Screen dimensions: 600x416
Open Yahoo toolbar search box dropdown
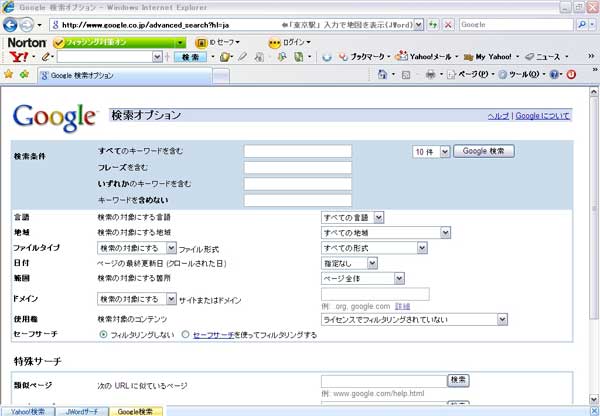(157, 57)
